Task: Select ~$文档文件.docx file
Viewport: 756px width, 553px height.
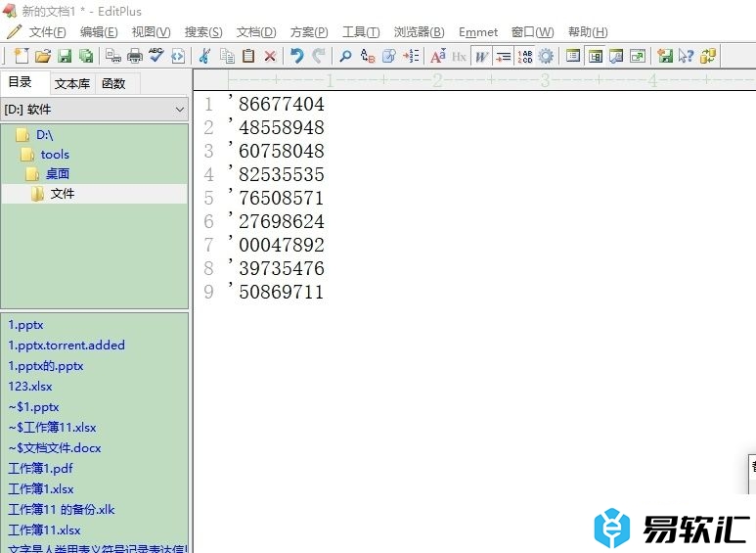Action: tap(55, 448)
